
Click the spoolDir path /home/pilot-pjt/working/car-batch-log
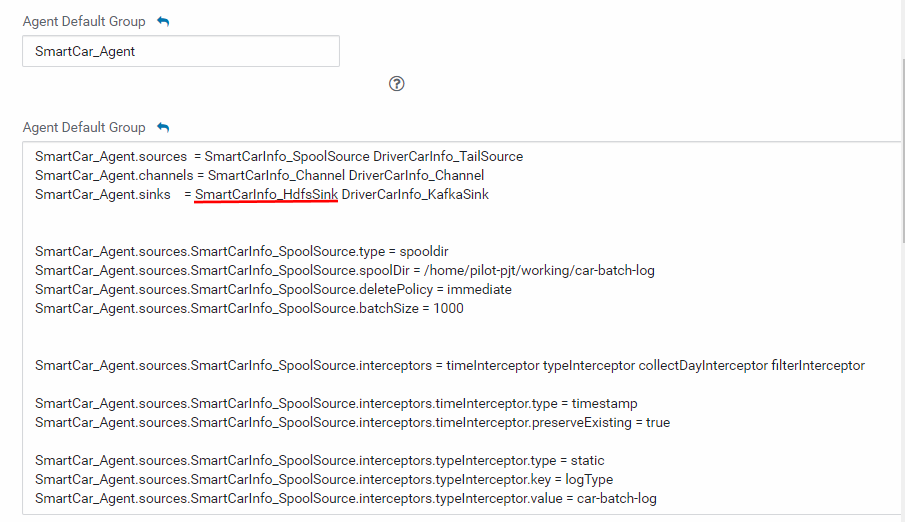(539, 271)
